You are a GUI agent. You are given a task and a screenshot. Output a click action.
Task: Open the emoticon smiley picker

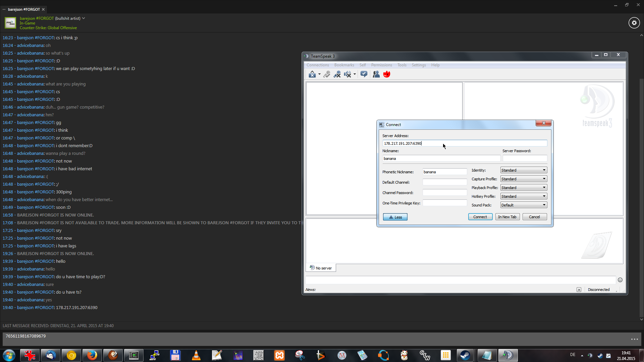pos(620,280)
